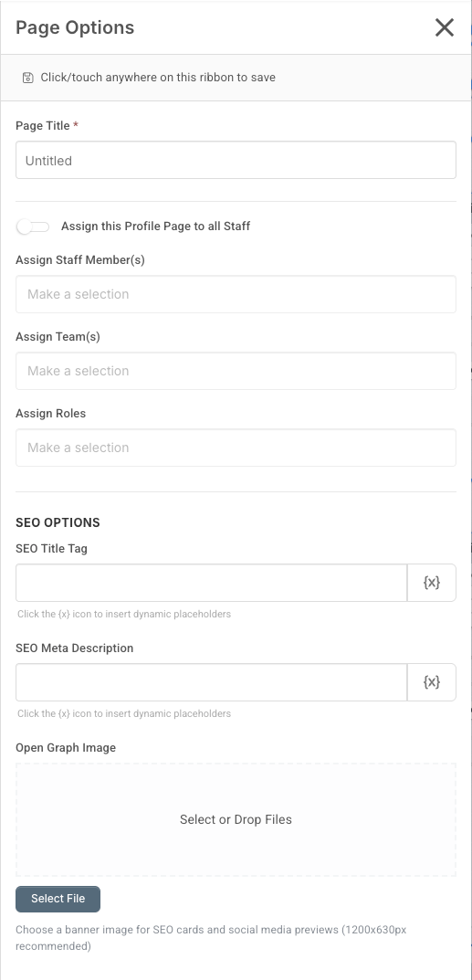Click the floppy disk save icon
The image size is (472, 980).
click(x=27, y=78)
